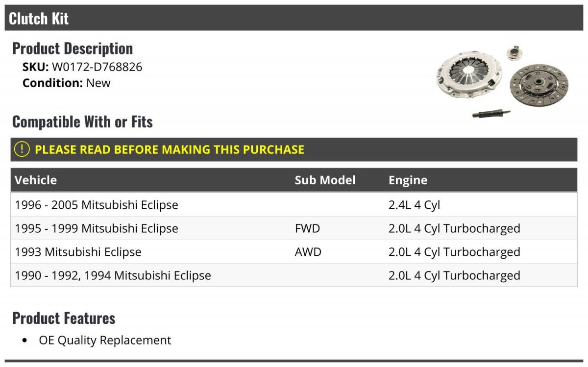Click the SKU number W0172-D768826
The height and width of the screenshot is (367, 588).
pos(97,67)
